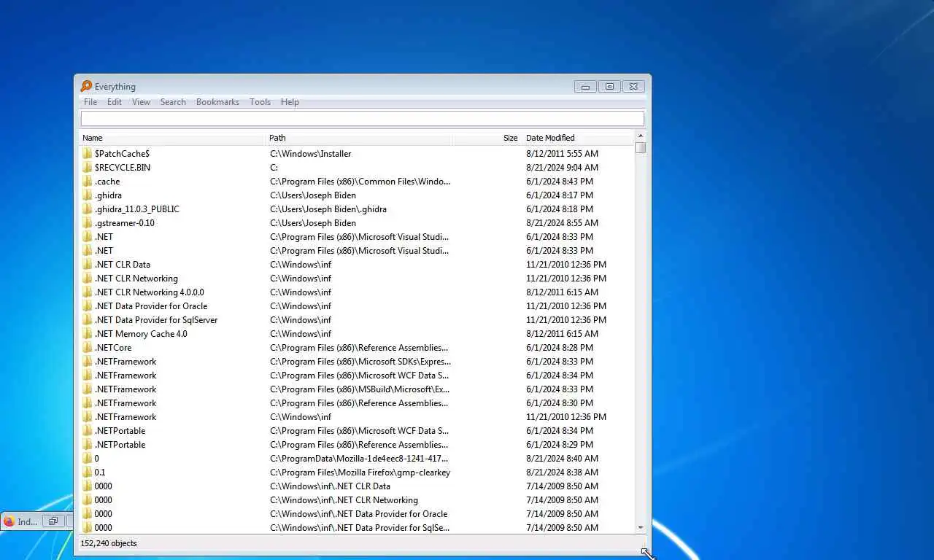Open the Search menu
This screenshot has width=934, height=560.
pos(173,102)
